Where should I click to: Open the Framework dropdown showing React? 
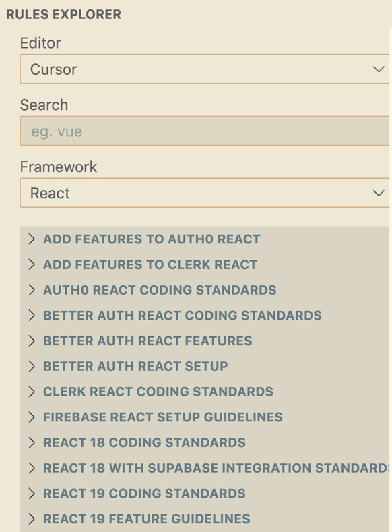tap(205, 193)
